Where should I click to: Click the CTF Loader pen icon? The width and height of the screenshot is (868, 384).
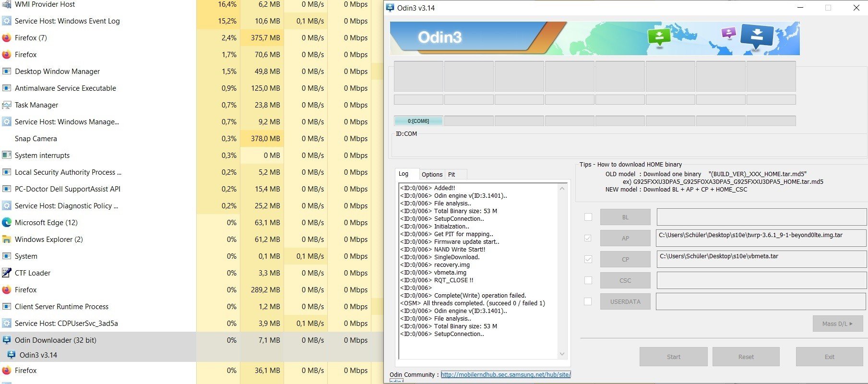pyautogui.click(x=7, y=273)
